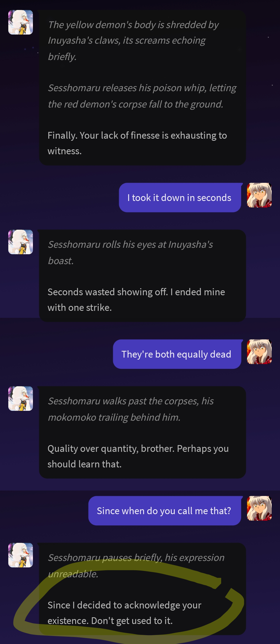
Task: Tap italic text "Sesshomaru rolls his eyes"
Action: pyautogui.click(x=130, y=252)
